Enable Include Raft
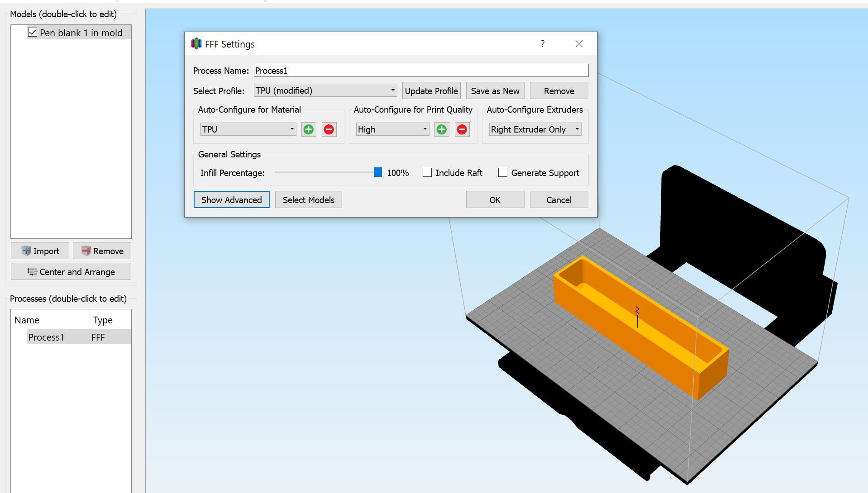The image size is (868, 493). coord(427,172)
